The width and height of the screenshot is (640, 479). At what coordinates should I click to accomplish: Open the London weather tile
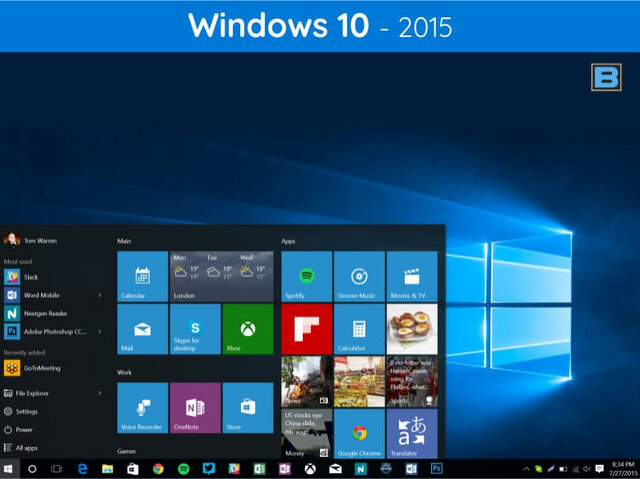222,276
